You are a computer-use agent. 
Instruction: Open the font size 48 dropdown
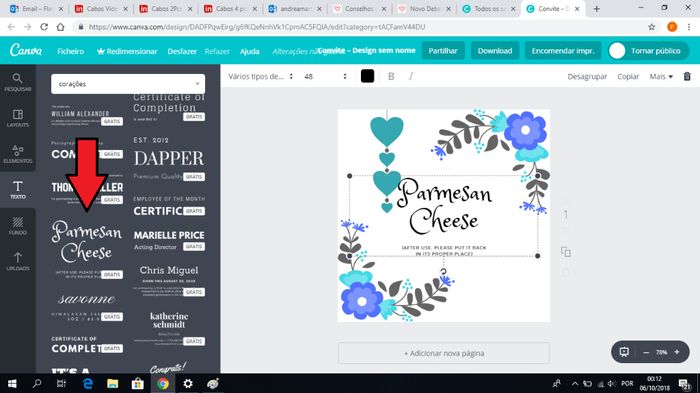pos(325,76)
